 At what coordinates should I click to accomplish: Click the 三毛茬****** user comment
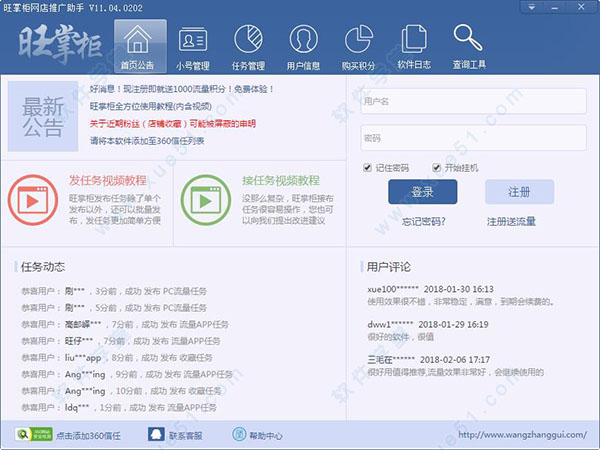click(455, 365)
